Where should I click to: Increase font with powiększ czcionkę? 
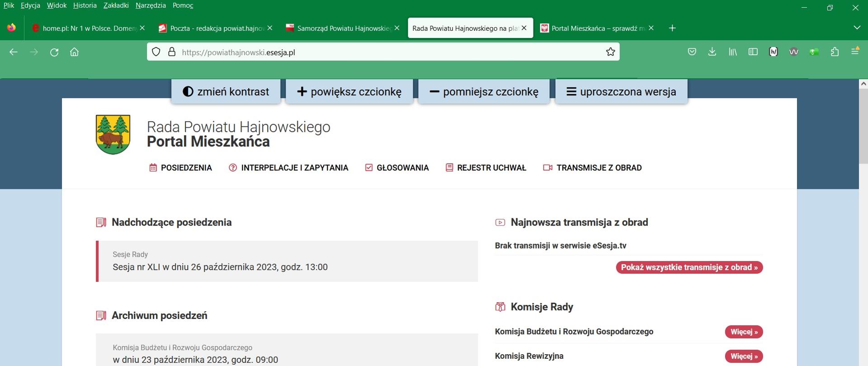[x=349, y=92]
